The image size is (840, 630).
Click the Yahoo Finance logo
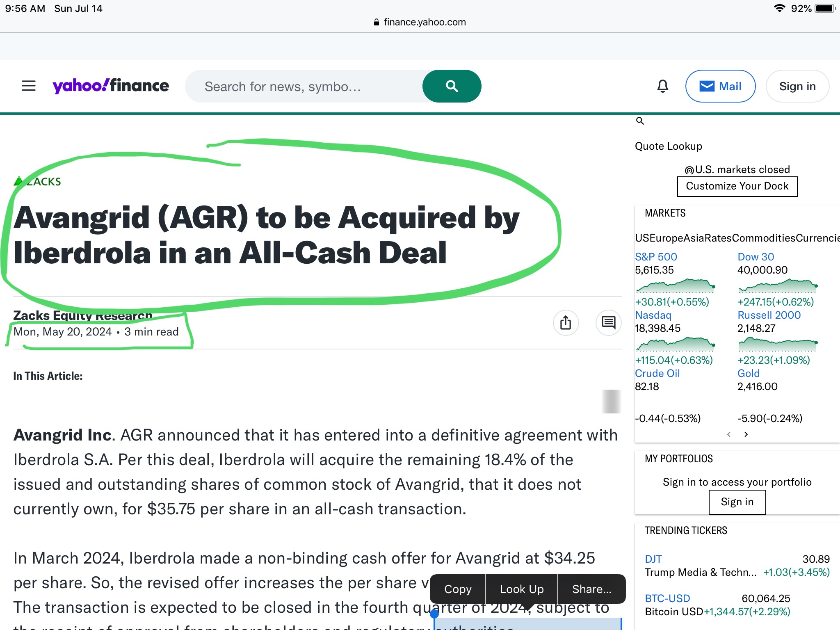point(111,86)
